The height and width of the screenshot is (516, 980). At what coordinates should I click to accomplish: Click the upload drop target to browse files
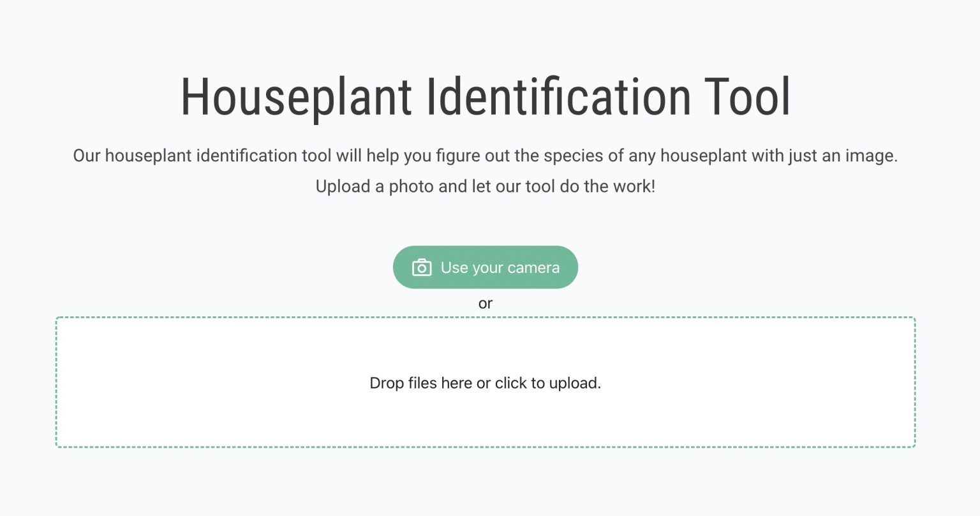tap(485, 383)
